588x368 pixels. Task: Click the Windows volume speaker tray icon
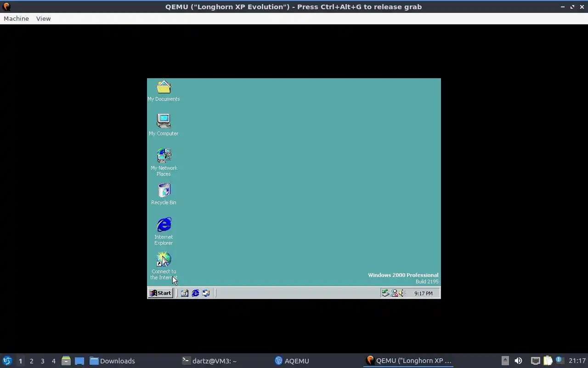(x=401, y=293)
